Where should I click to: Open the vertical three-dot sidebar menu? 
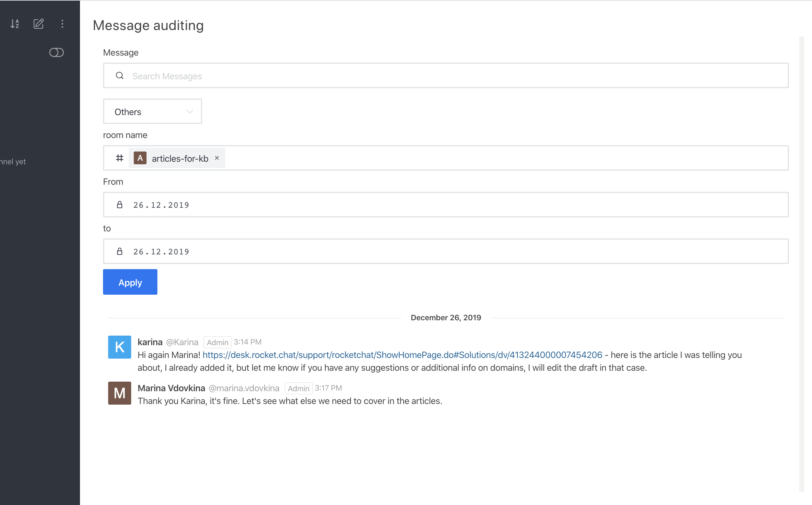tap(62, 24)
